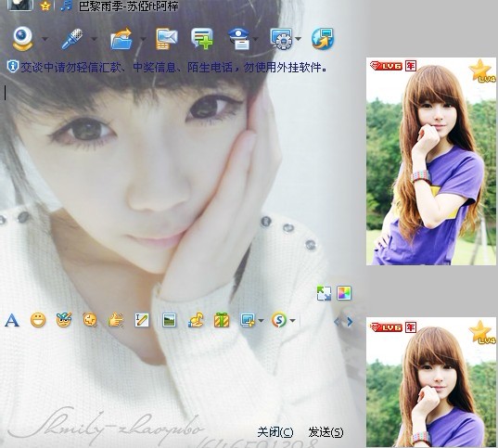This screenshot has height=448, width=498.
Task: Click the 发送(S) send button
Action: point(326,432)
